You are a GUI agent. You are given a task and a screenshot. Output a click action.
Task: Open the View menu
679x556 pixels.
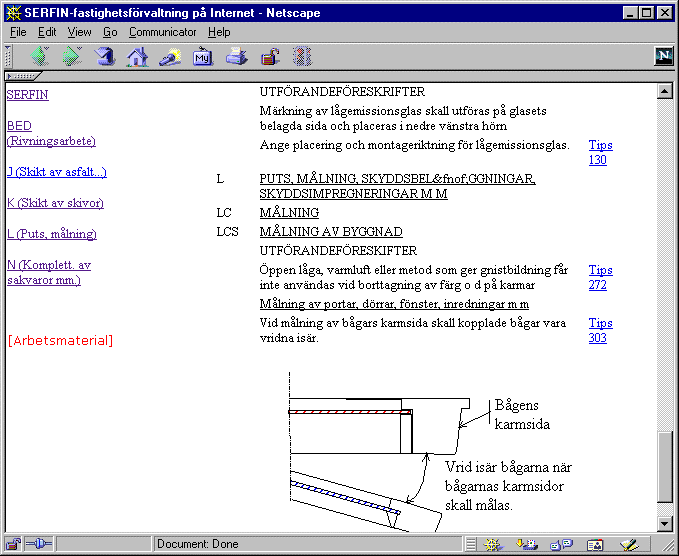79,32
